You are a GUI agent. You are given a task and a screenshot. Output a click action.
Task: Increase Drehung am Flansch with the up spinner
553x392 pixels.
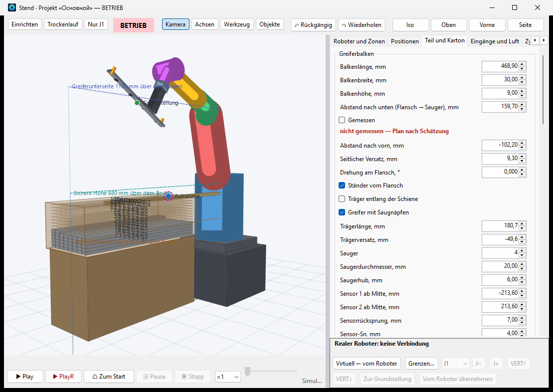coord(522,170)
